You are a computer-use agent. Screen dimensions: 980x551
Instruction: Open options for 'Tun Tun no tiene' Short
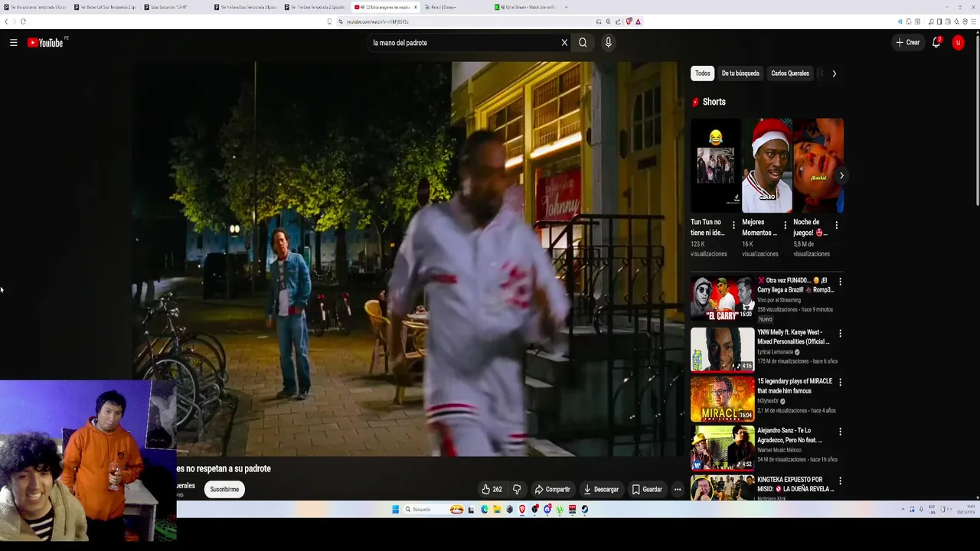(x=733, y=225)
